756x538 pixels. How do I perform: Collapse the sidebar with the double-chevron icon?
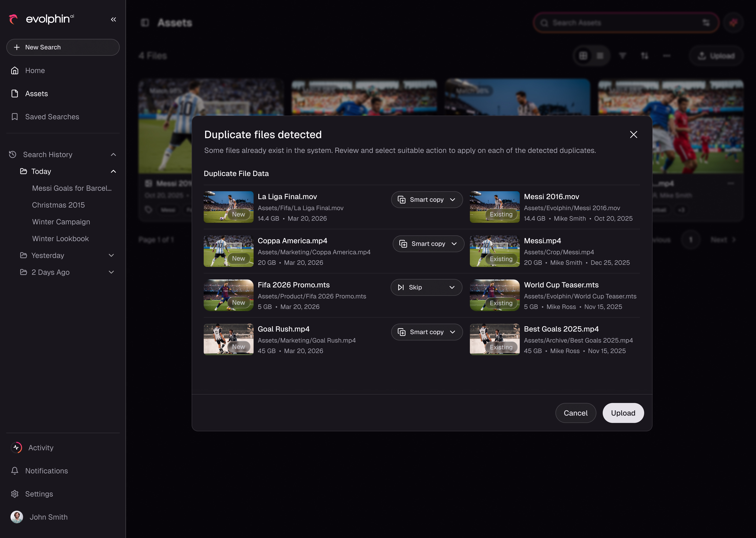(x=113, y=20)
